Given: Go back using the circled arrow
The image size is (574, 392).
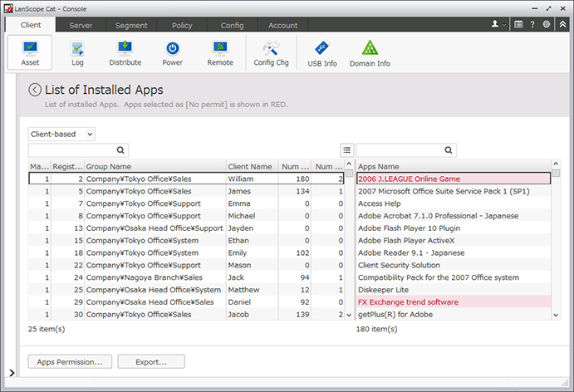Looking at the screenshot, I should click(x=35, y=90).
